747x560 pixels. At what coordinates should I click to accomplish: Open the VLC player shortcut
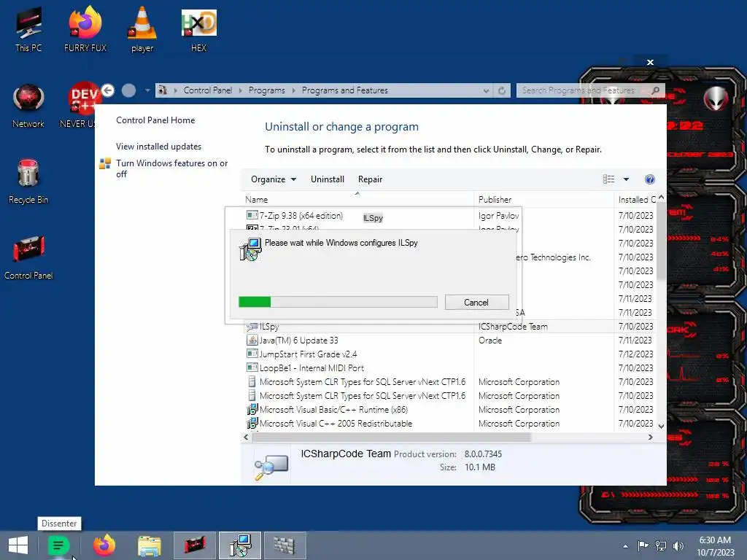point(142,29)
